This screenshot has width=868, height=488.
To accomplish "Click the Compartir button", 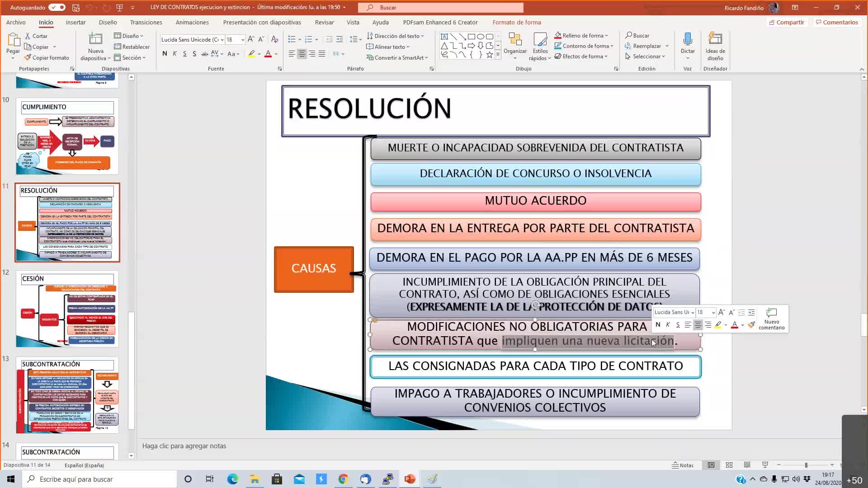I will click(786, 22).
